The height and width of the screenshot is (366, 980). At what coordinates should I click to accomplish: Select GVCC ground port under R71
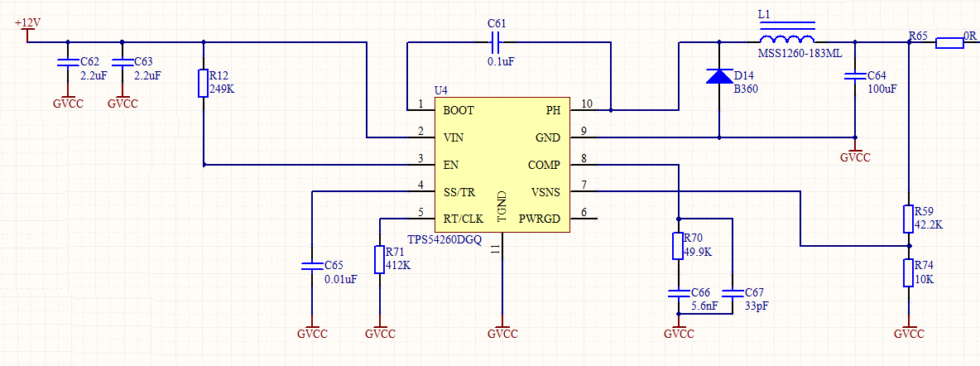[379, 329]
